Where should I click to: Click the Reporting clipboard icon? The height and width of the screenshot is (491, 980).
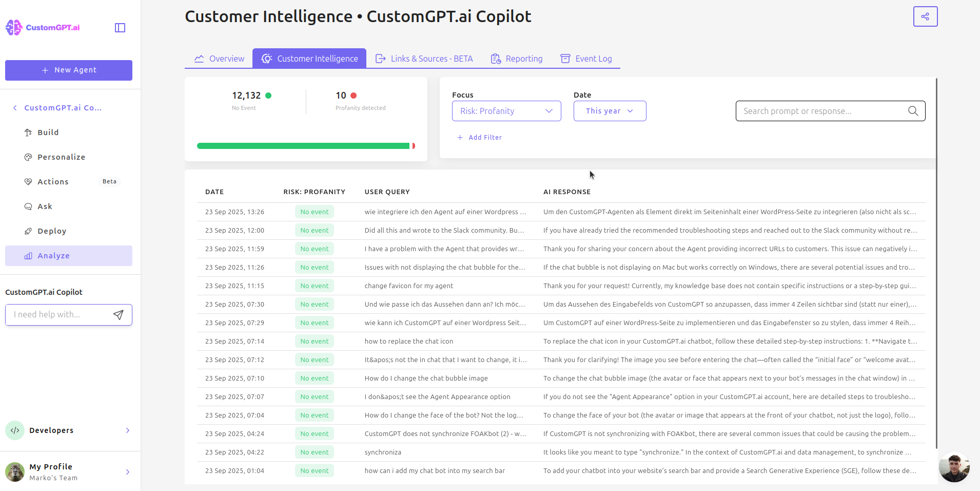(x=496, y=59)
